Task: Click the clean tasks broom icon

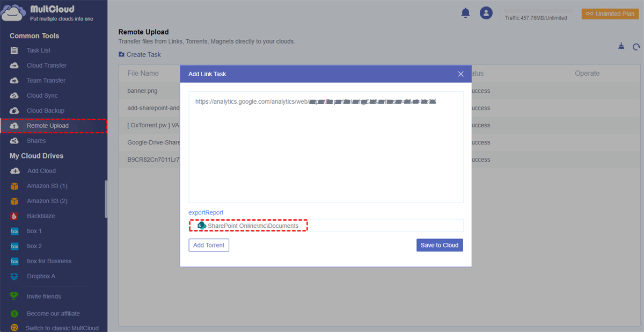Action: click(621, 46)
